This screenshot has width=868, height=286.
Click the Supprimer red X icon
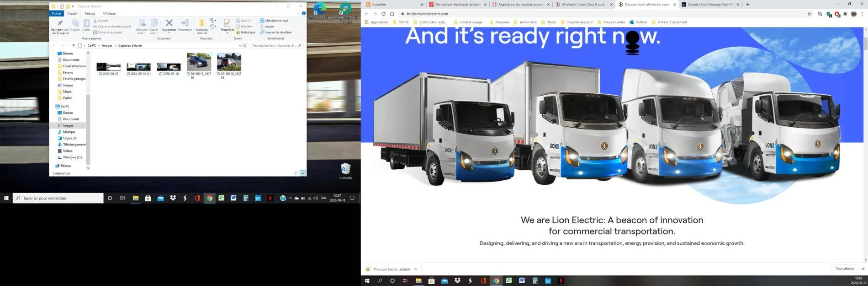point(169,22)
